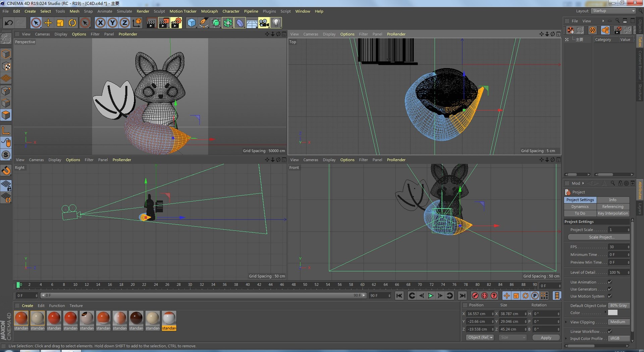Click the Enable Snap sidebar icon
The width and height of the screenshot is (644, 352).
pyautogui.click(x=6, y=171)
